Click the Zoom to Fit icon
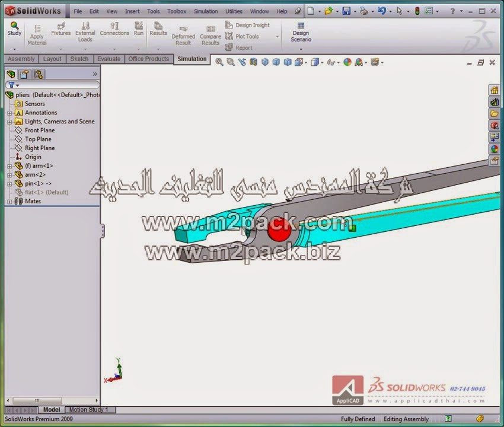Viewport: 504px width, 427px height. coord(219,62)
